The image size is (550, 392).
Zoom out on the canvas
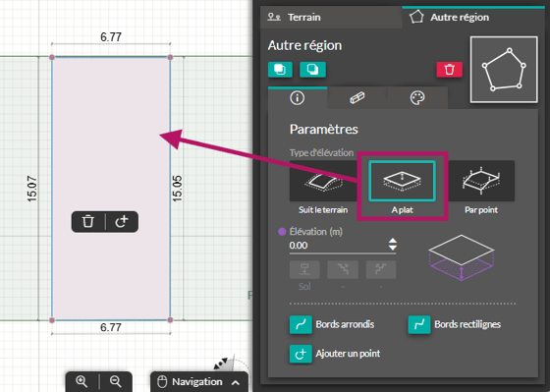point(115,381)
